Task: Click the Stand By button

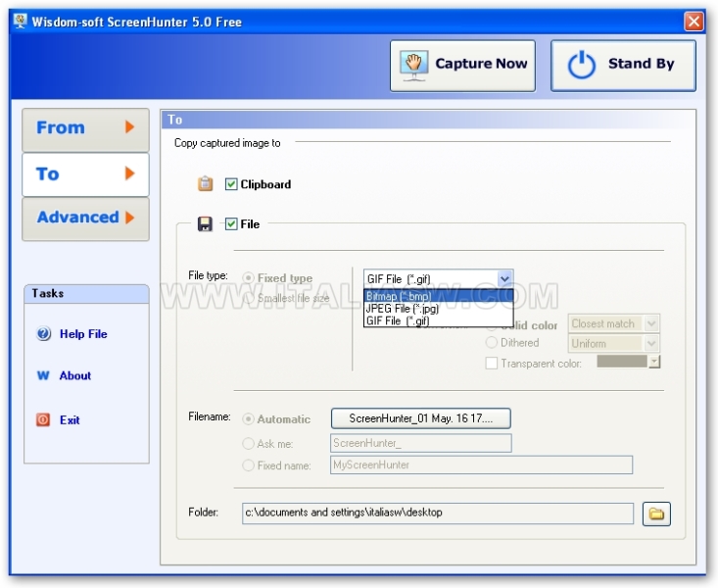Action: (x=623, y=66)
